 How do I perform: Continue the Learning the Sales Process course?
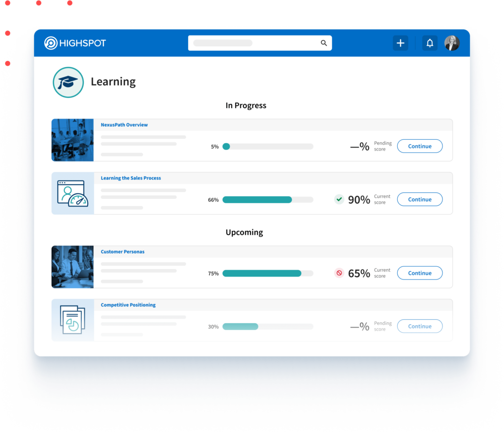(420, 199)
